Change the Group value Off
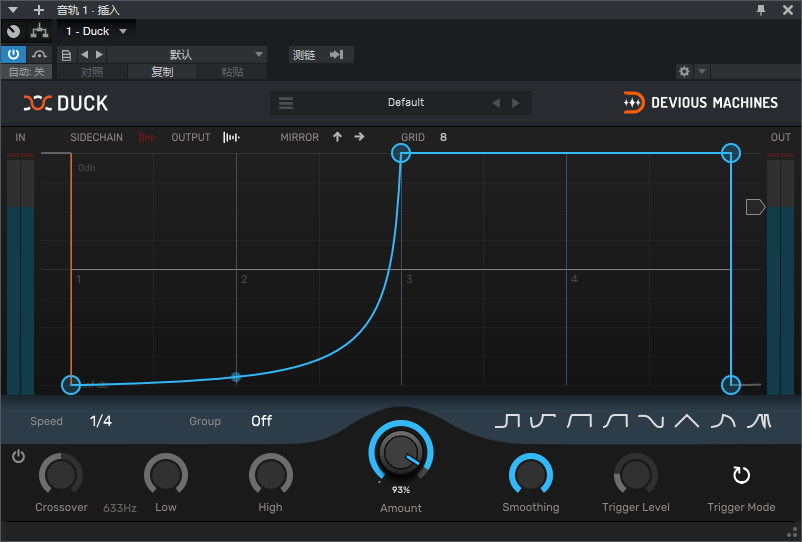The width and height of the screenshot is (802, 542). [x=261, y=421]
